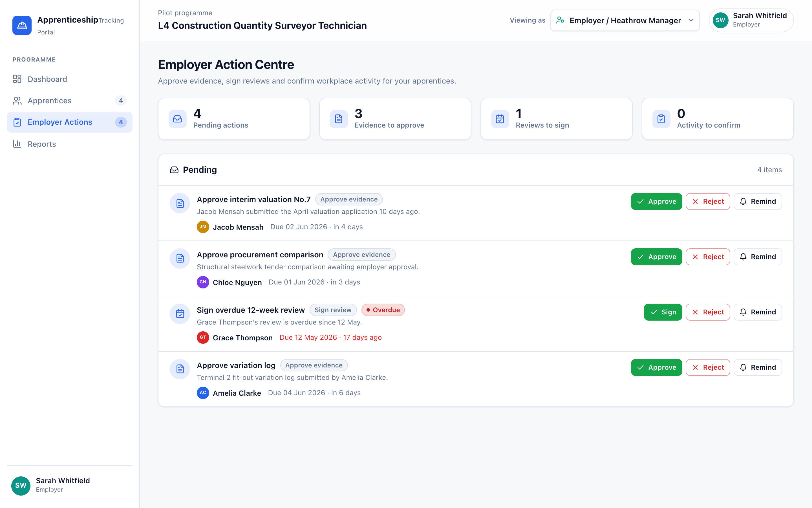Click Sarah Whitfield account at sidebar bottom

point(69,485)
